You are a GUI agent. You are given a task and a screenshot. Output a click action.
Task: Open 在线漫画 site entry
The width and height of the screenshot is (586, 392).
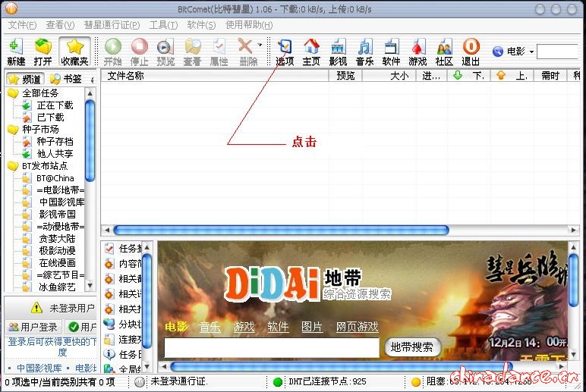point(58,262)
